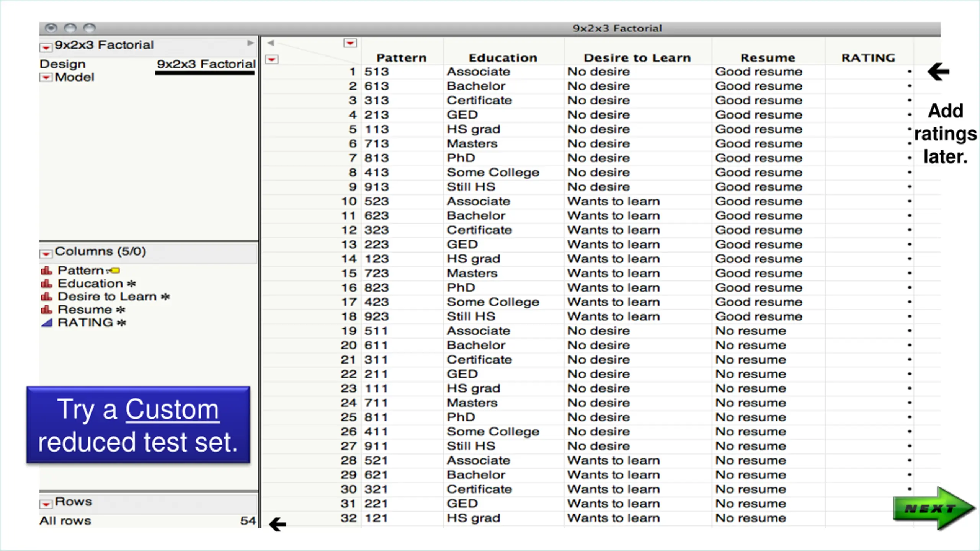Open the Columns panel red triangle menu

click(46, 254)
